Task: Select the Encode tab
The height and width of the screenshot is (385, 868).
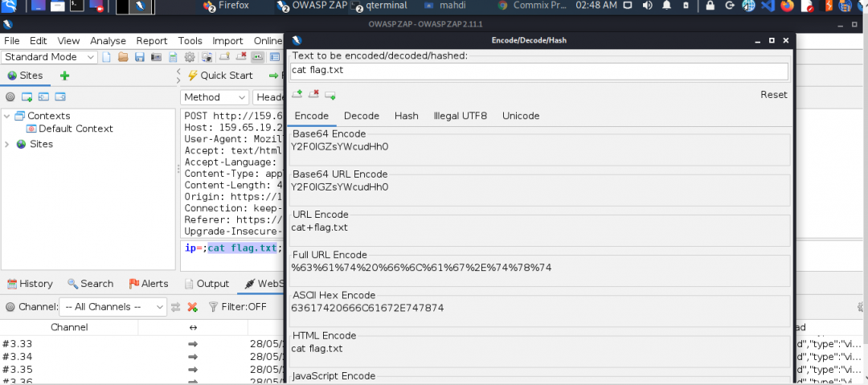Action: [312, 116]
